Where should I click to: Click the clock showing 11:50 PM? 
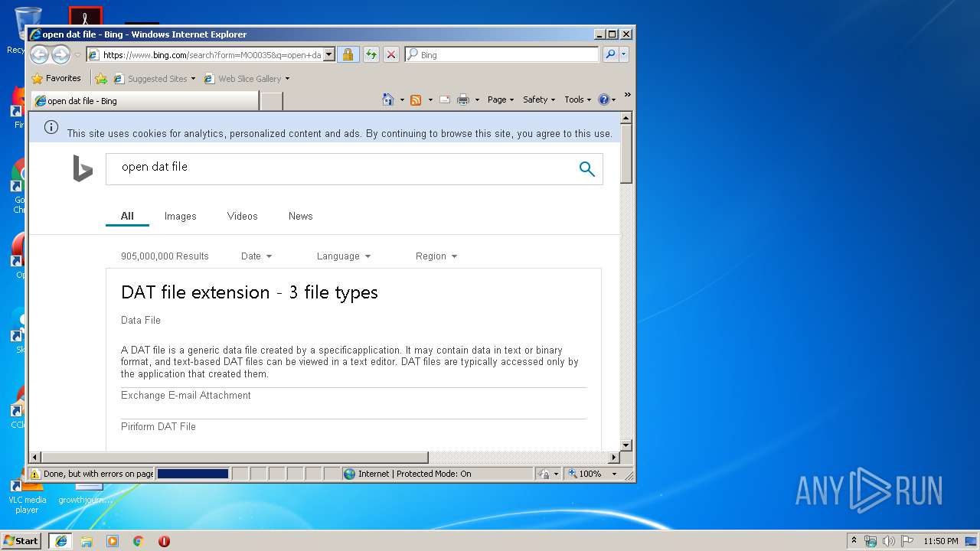(941, 541)
